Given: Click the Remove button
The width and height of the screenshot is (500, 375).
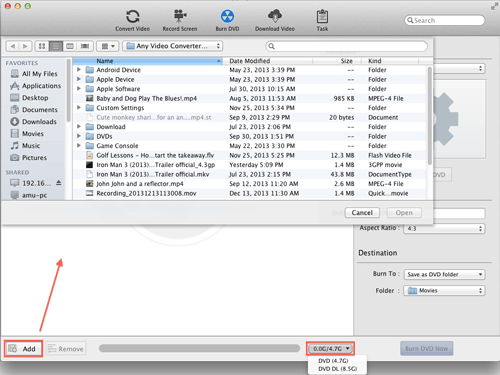Looking at the screenshot, I should (x=66, y=349).
